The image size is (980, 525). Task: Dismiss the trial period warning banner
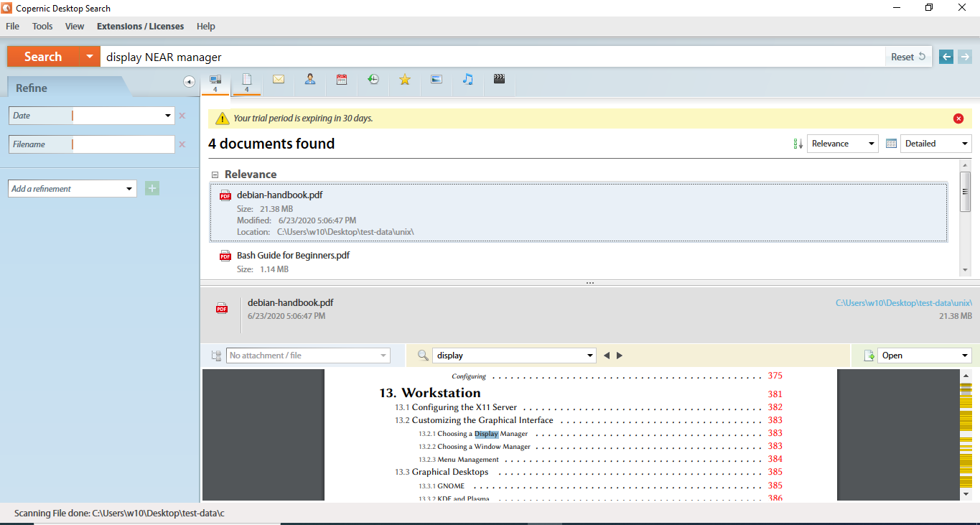pyautogui.click(x=958, y=119)
